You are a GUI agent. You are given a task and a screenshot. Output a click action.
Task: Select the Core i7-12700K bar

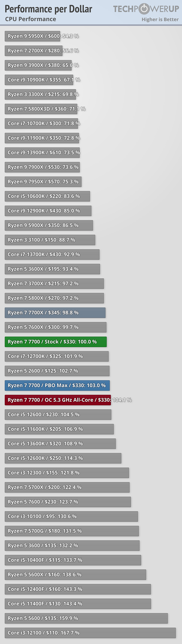click(x=57, y=356)
